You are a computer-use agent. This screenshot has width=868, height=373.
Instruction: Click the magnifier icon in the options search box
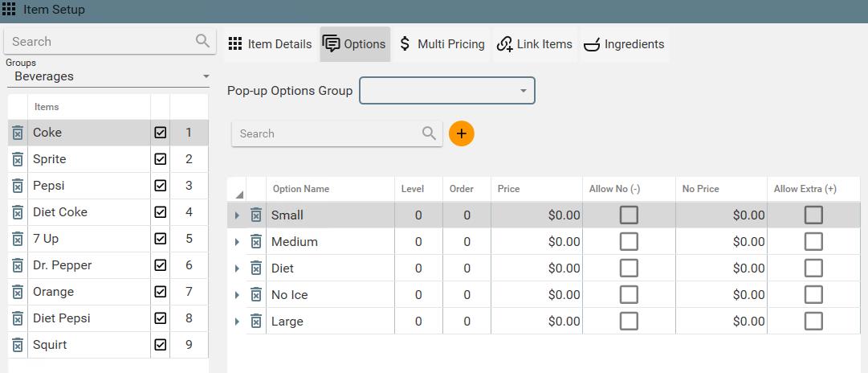429,133
